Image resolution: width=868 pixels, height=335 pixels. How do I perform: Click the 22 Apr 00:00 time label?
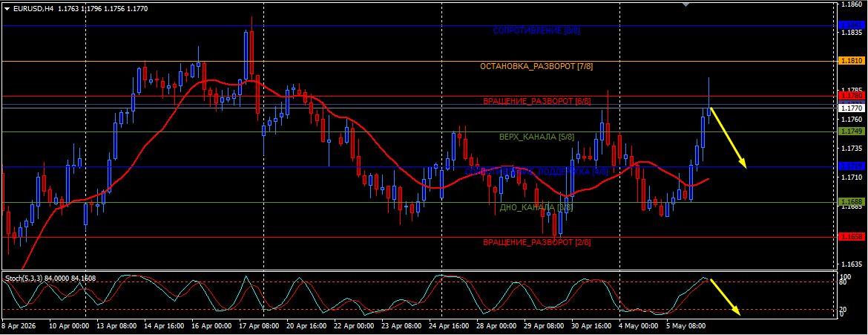[x=354, y=327]
